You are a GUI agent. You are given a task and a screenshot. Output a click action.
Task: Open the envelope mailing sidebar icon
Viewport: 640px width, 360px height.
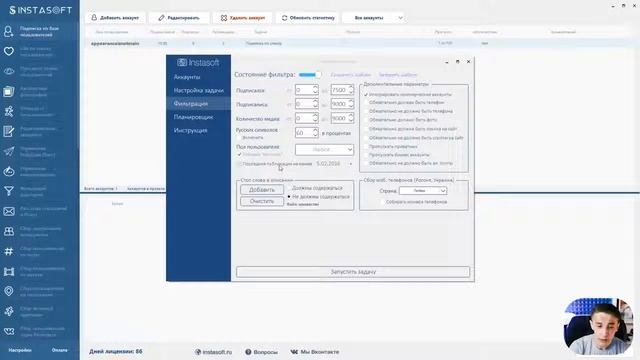click(9, 211)
